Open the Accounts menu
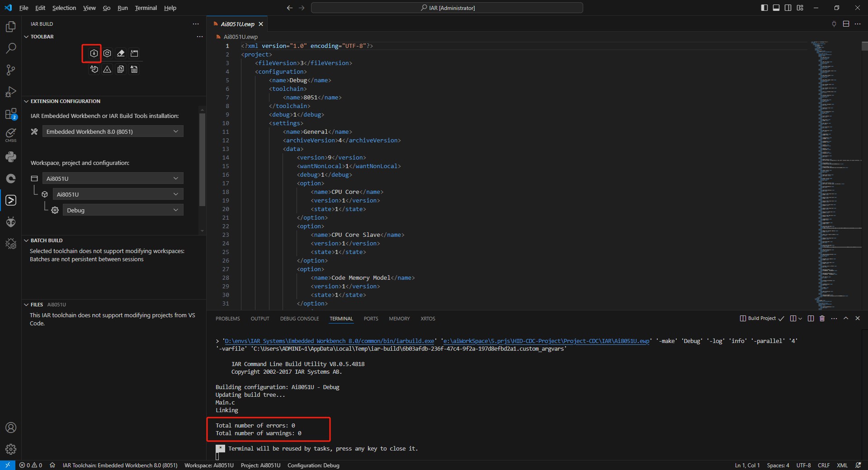Image resolution: width=868 pixels, height=470 pixels. pyautogui.click(x=11, y=428)
